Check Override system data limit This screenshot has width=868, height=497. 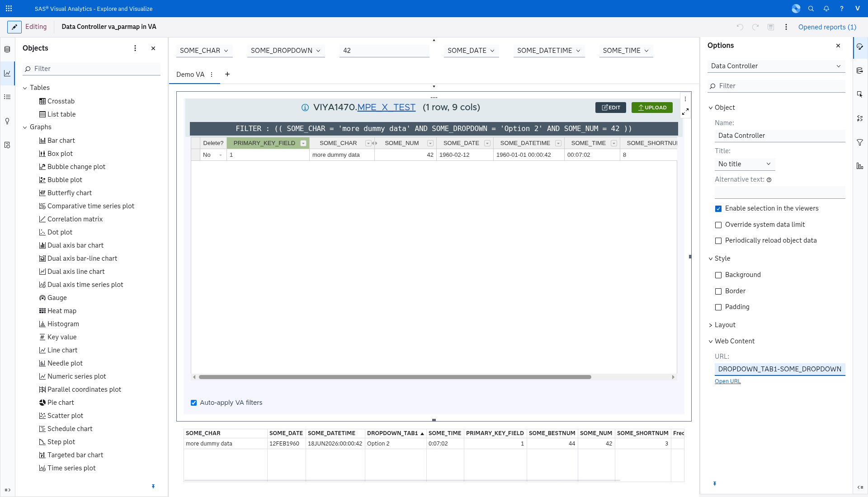(718, 225)
